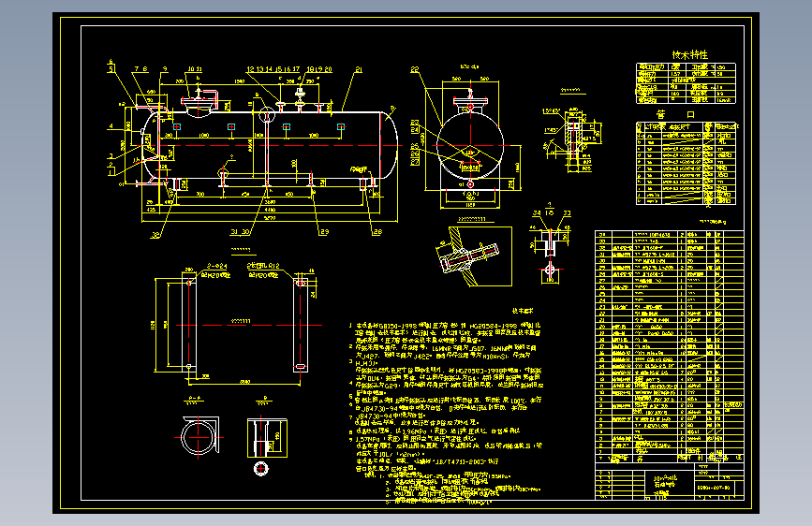Click the callout label 10 11
This screenshot has width=812, height=526.
(x=195, y=69)
